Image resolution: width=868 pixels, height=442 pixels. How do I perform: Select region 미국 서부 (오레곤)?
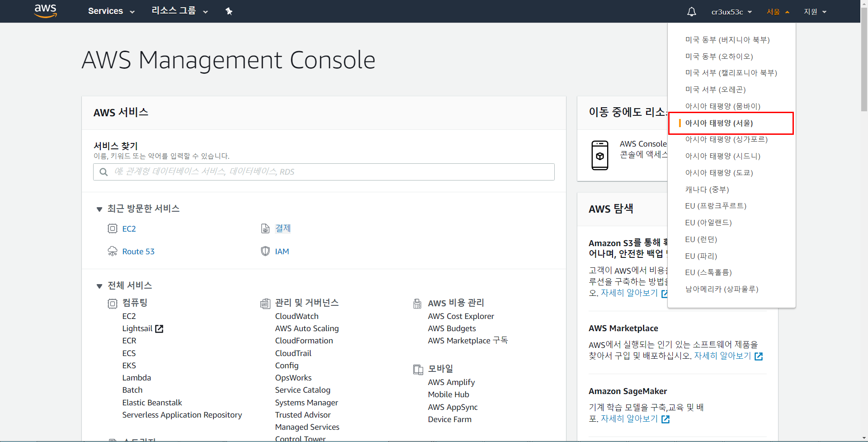(715, 90)
